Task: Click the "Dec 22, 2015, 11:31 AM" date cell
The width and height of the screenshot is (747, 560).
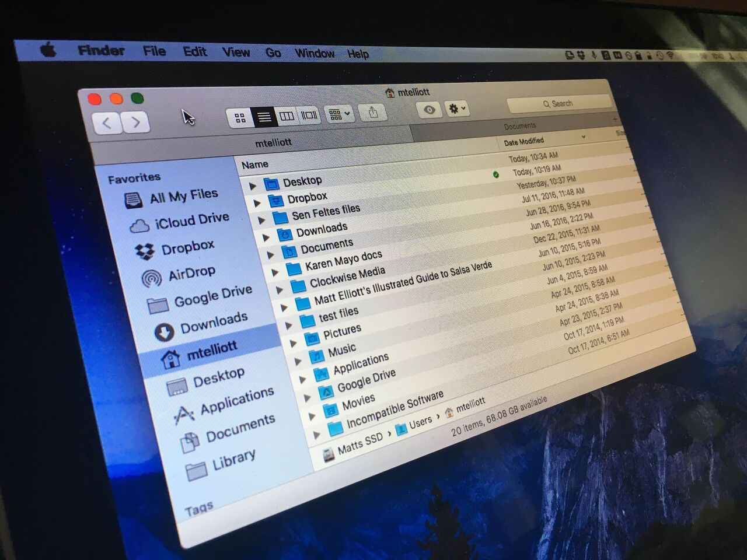Action: (566, 234)
